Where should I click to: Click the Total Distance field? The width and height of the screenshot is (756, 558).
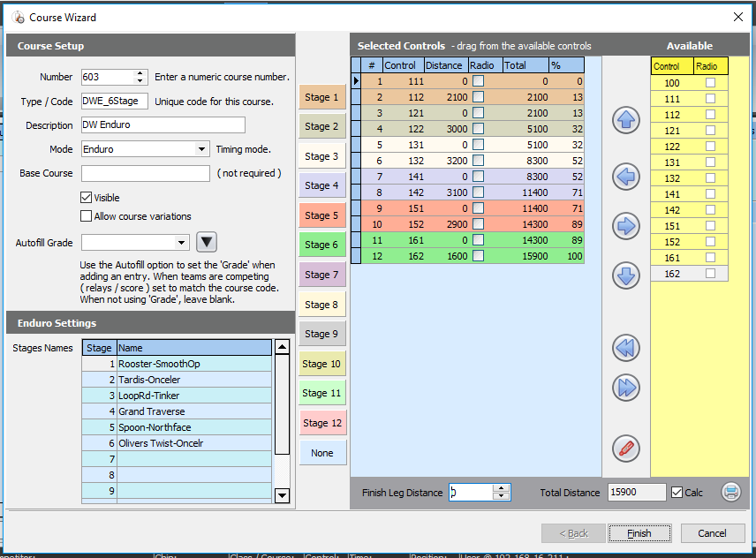pyautogui.click(x=637, y=492)
